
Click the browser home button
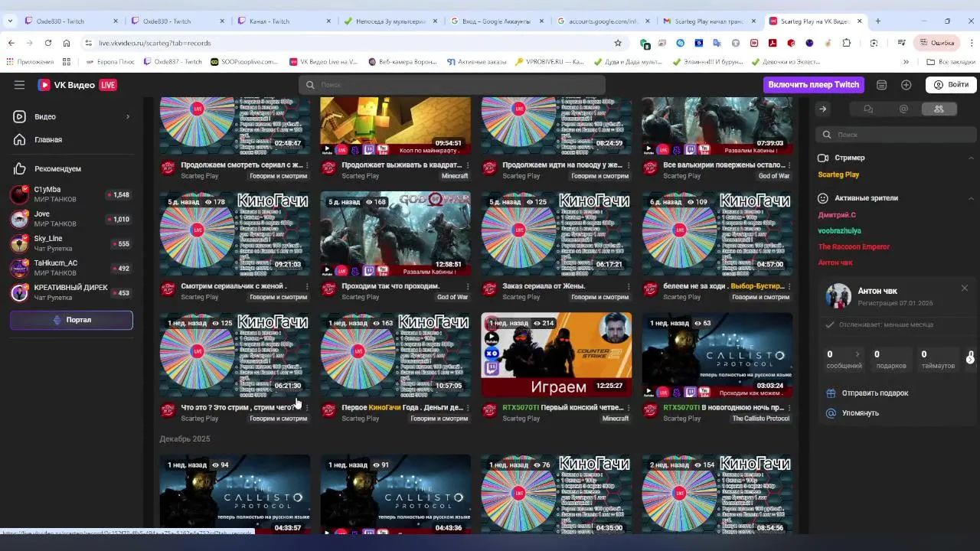(x=67, y=43)
